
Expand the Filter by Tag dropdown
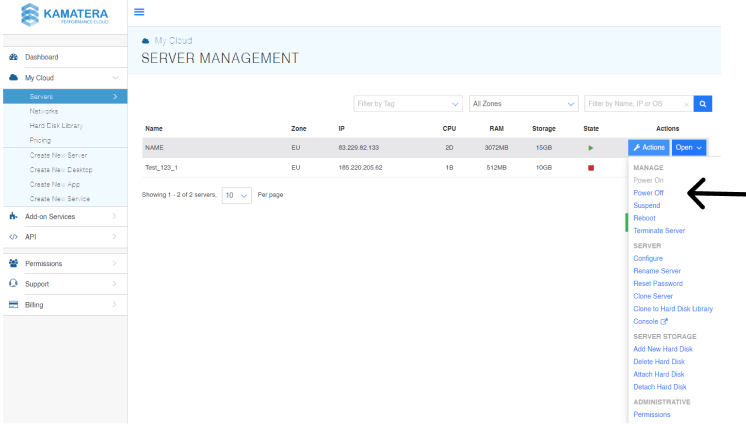407,103
